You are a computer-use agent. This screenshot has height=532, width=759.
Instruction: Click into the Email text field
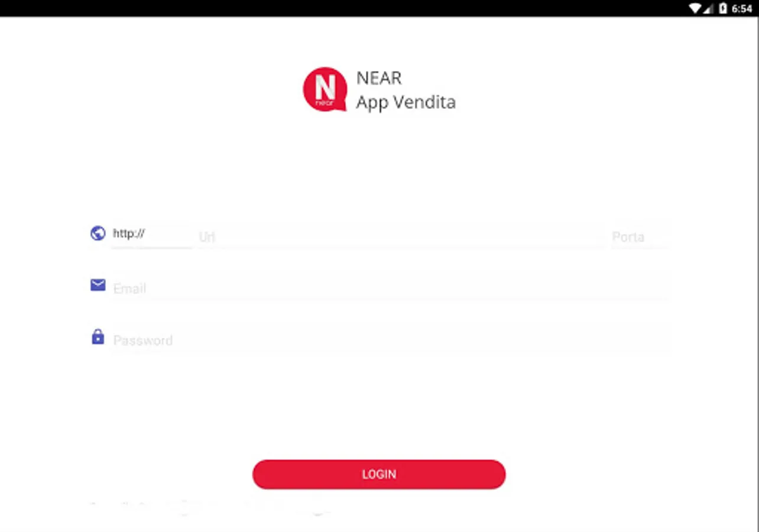coord(390,288)
